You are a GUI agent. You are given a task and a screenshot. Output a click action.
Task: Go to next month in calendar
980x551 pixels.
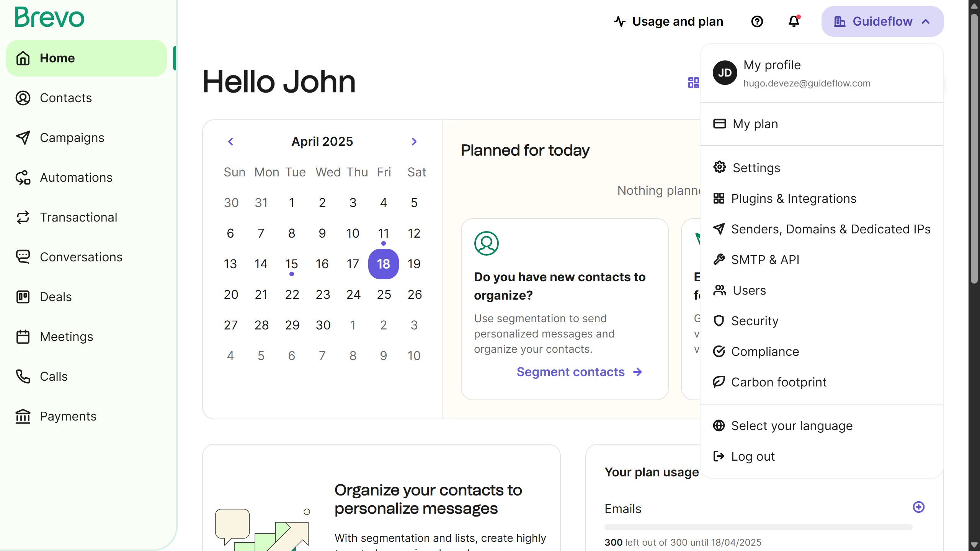click(x=414, y=142)
